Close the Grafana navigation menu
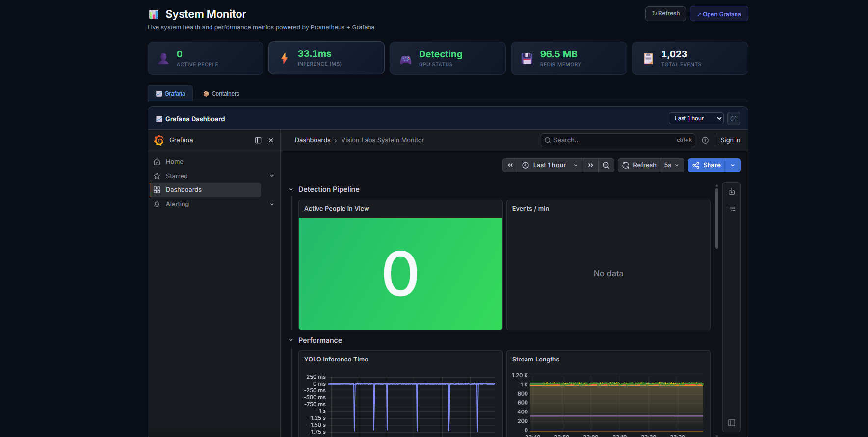868x437 pixels. point(271,140)
